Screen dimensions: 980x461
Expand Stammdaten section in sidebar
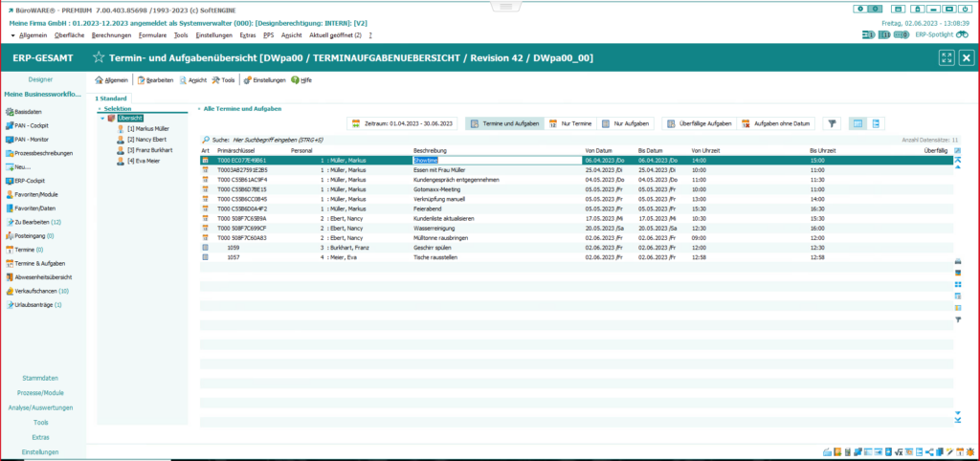(x=40, y=378)
